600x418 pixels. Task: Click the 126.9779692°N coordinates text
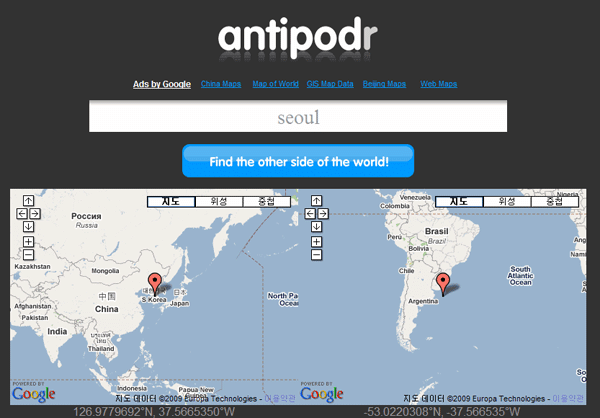coord(153,412)
